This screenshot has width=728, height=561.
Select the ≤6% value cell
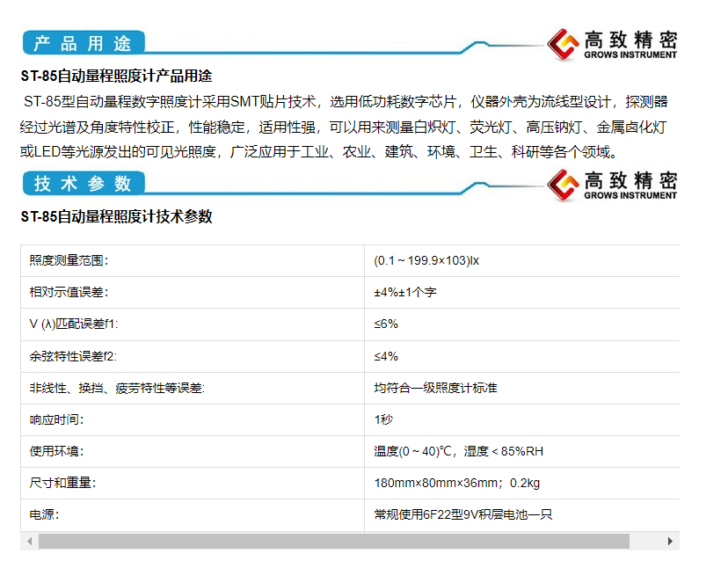(x=386, y=324)
